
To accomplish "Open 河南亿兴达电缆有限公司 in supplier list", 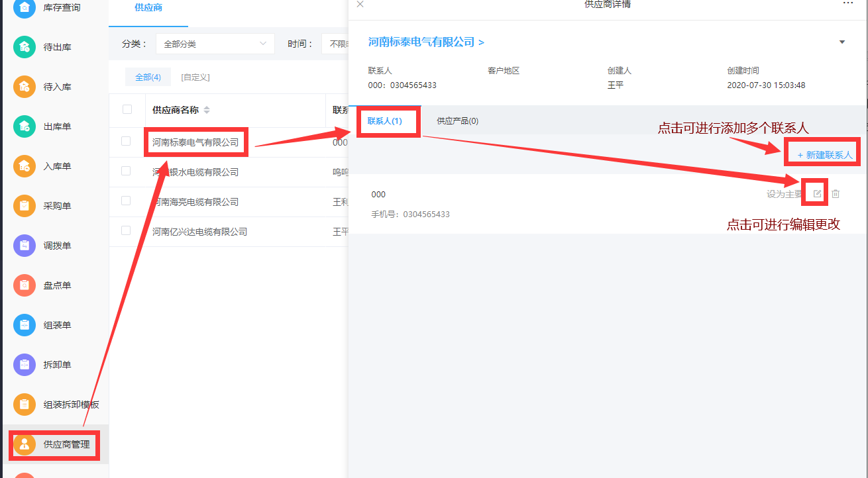I will coord(199,232).
